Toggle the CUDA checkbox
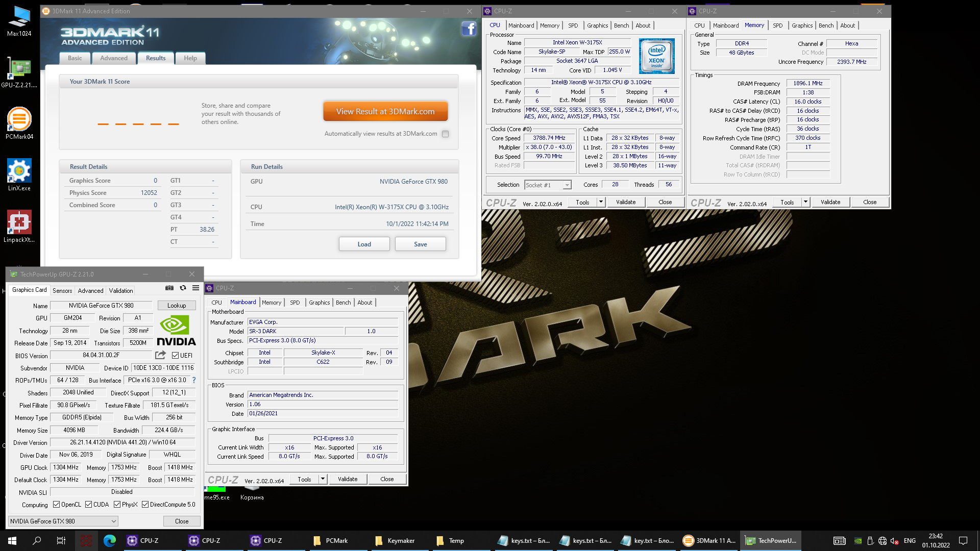Image resolution: width=980 pixels, height=551 pixels. (x=88, y=505)
